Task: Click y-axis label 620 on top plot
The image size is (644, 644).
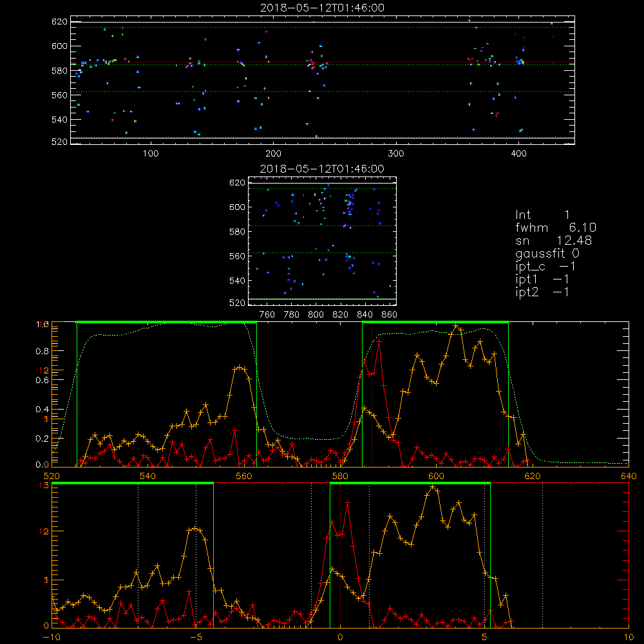Action: click(x=59, y=21)
